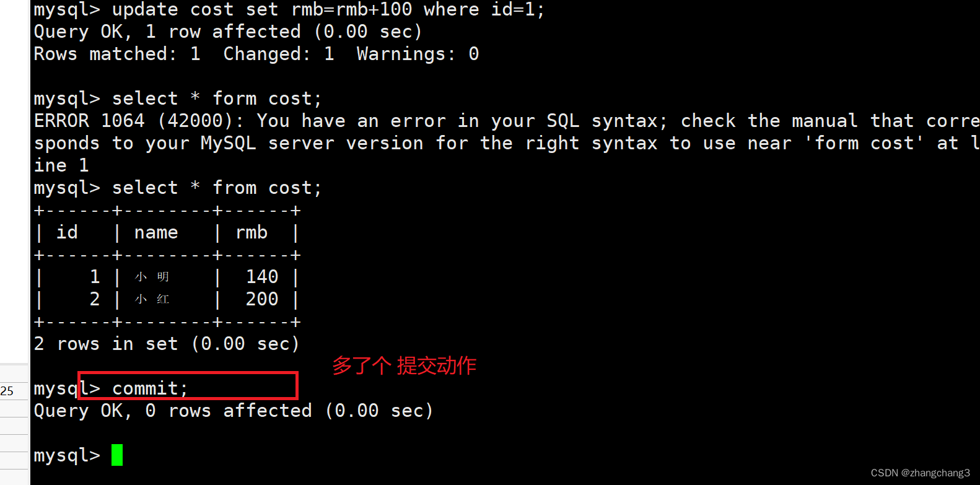Click 'Query OK, 0 rows affected' line

233,411
